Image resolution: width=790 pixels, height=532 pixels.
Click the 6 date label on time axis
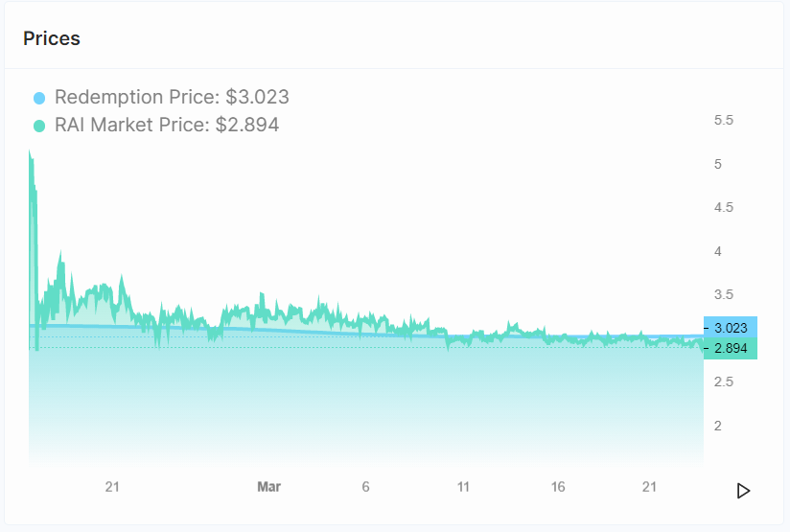[x=366, y=487]
